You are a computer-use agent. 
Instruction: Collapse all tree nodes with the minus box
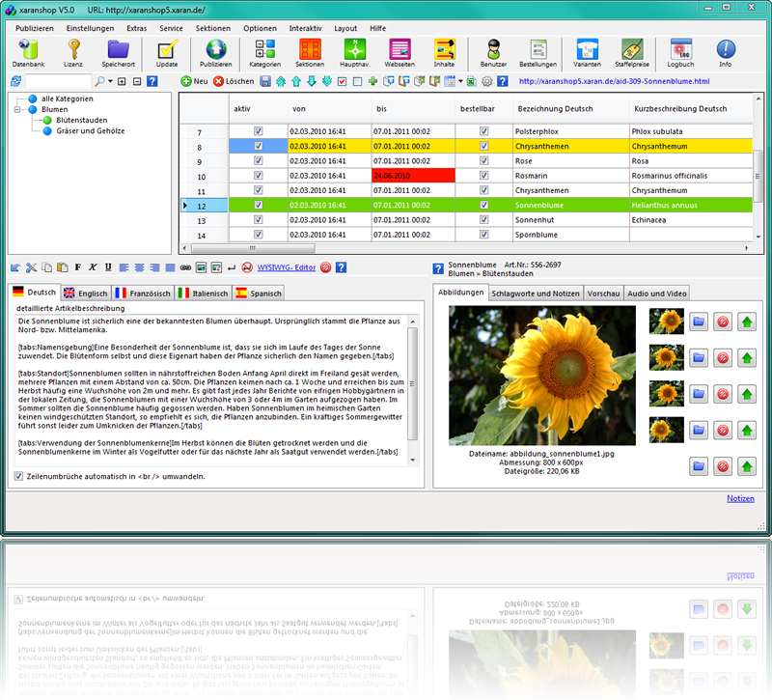[x=137, y=81]
